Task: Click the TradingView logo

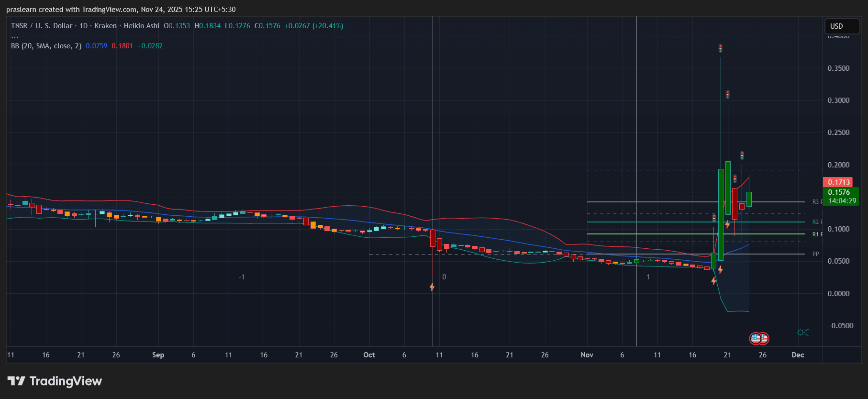Action: [55, 381]
